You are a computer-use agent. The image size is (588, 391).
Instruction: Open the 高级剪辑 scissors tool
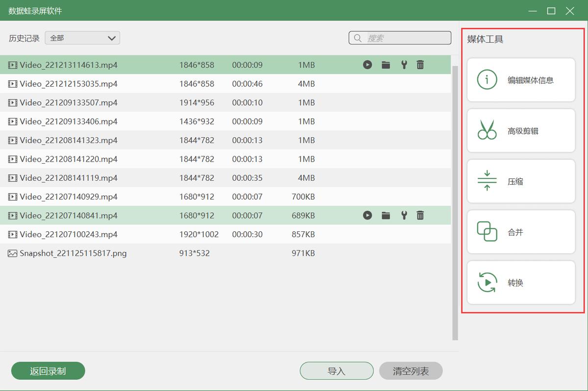[x=521, y=131]
